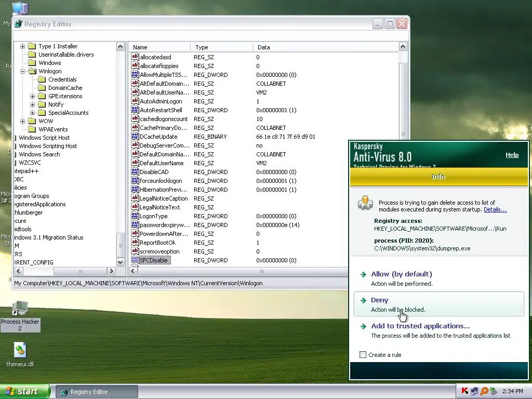Select the Windows Search key
532x399 pixels.
pyautogui.click(x=39, y=154)
